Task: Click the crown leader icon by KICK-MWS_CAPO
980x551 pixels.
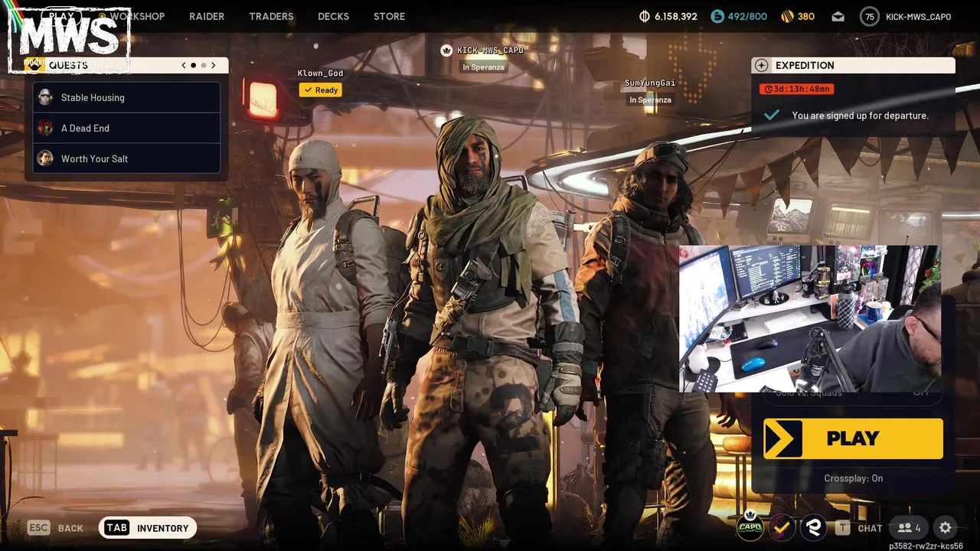Action: tap(446, 51)
